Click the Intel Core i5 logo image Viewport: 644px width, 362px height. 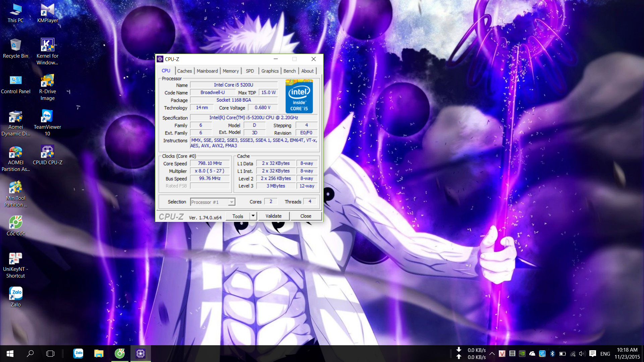point(299,96)
